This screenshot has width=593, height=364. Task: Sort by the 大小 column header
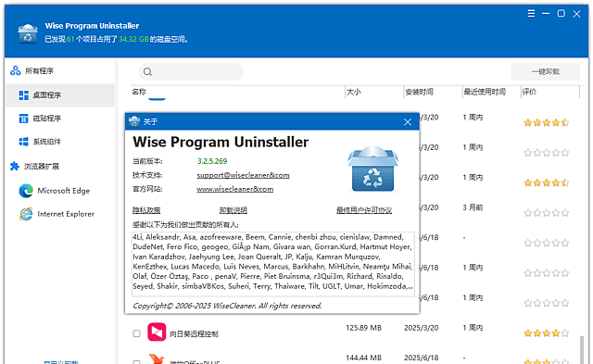pyautogui.click(x=354, y=92)
